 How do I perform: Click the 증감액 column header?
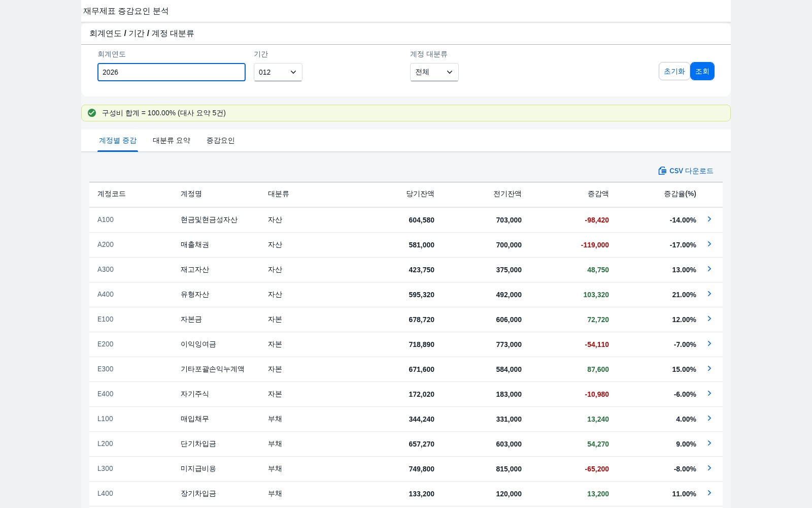click(598, 194)
